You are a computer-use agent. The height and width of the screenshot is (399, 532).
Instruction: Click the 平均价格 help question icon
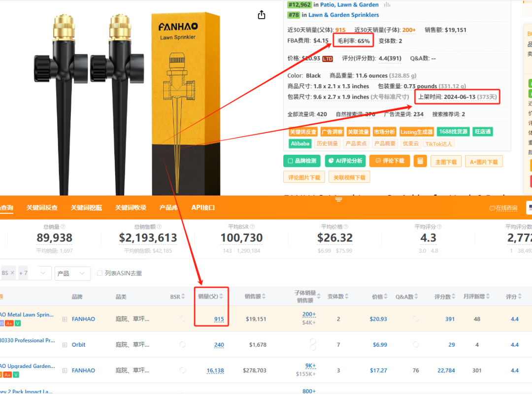[346, 227]
